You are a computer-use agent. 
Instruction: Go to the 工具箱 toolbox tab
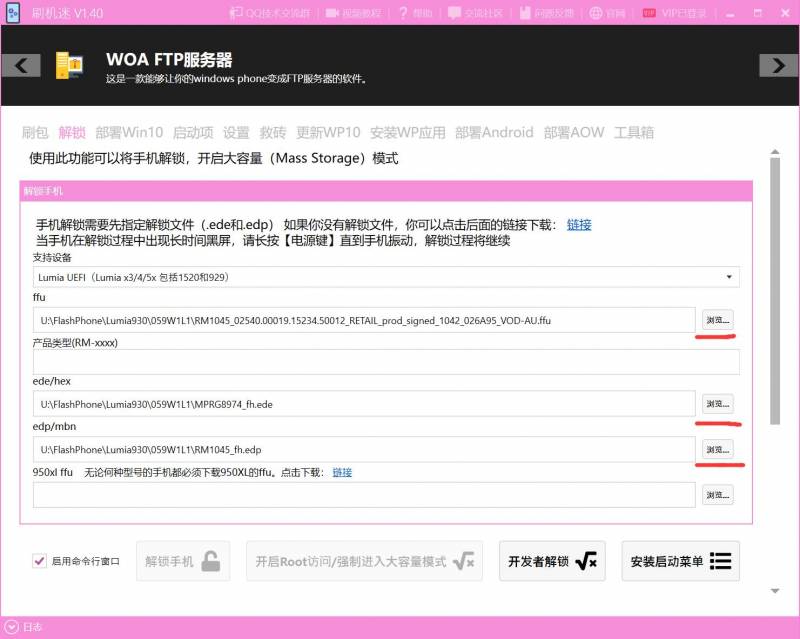tap(634, 133)
